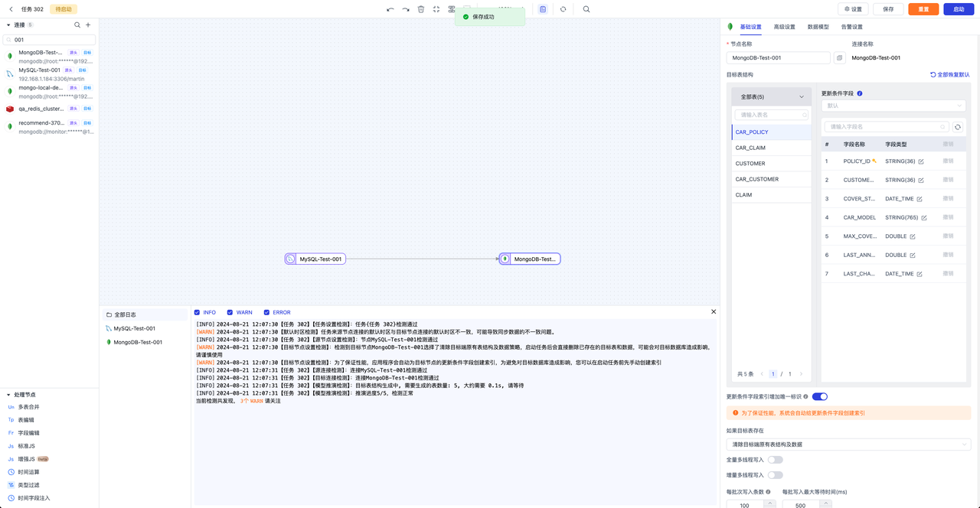Go to next page of the table list
Image resolution: width=980 pixels, height=508 pixels.
802,374
